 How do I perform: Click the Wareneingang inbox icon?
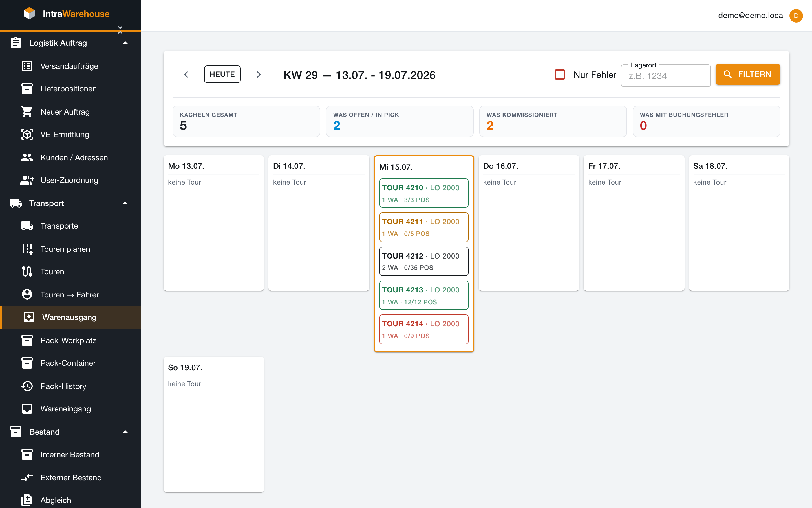[x=27, y=409]
